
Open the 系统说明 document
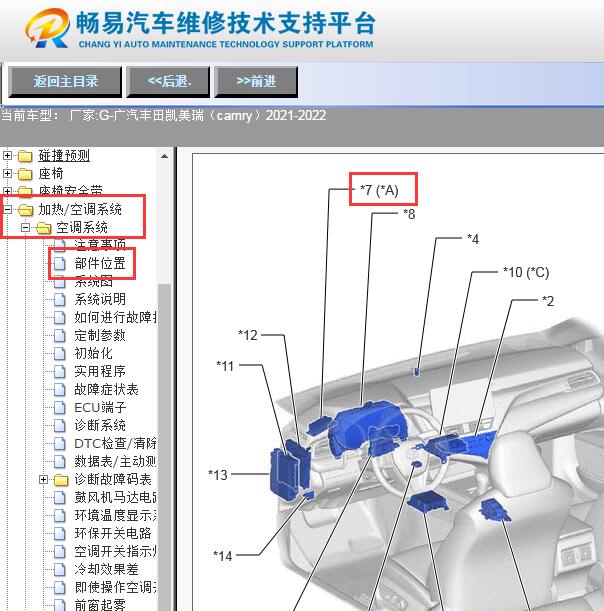point(100,299)
